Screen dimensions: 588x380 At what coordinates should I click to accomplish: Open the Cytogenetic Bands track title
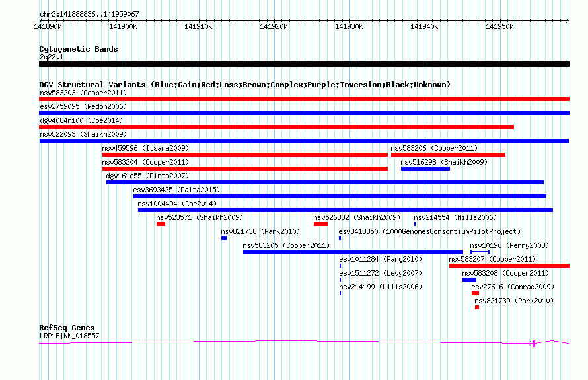pos(79,49)
